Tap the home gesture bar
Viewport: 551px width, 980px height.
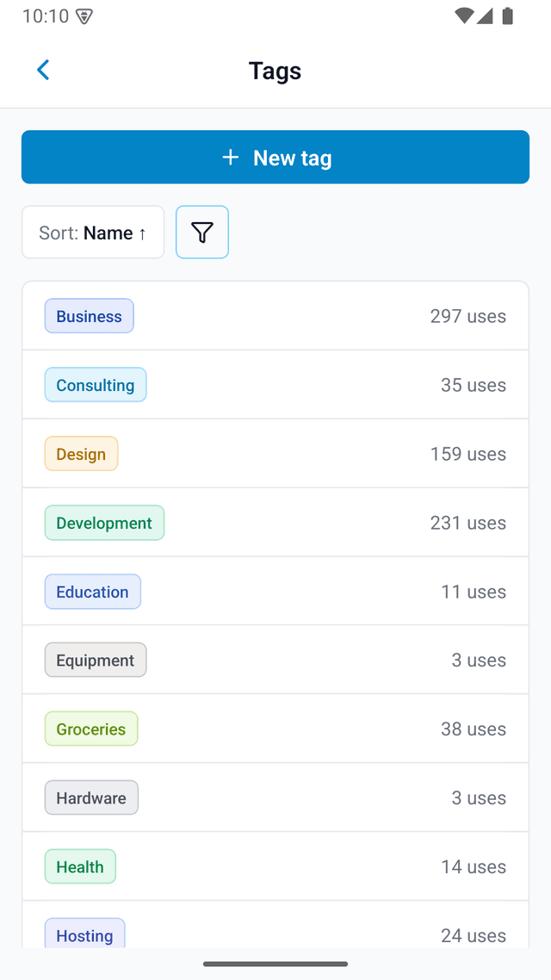point(275,964)
